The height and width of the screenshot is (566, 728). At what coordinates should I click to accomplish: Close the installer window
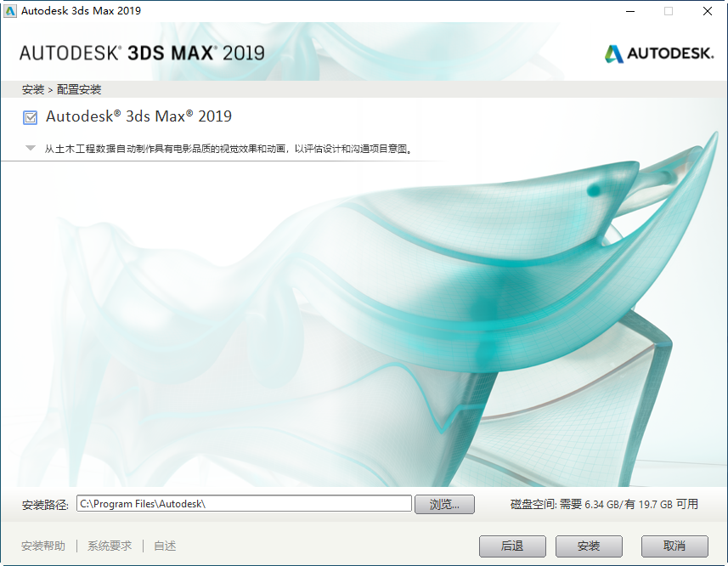pyautogui.click(x=707, y=11)
